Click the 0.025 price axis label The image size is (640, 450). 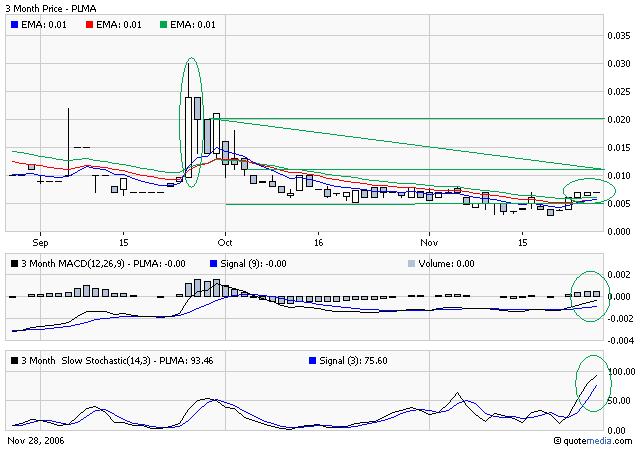click(x=619, y=91)
